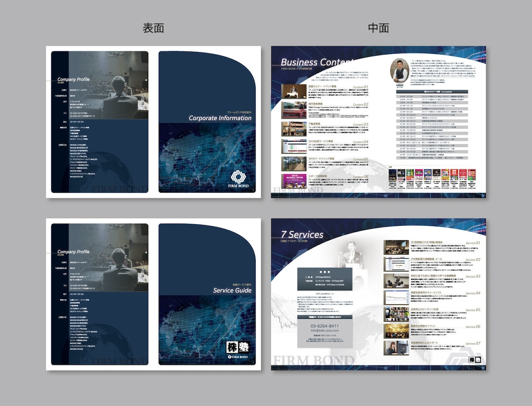Click the 'Content 04' label

pos(360,142)
